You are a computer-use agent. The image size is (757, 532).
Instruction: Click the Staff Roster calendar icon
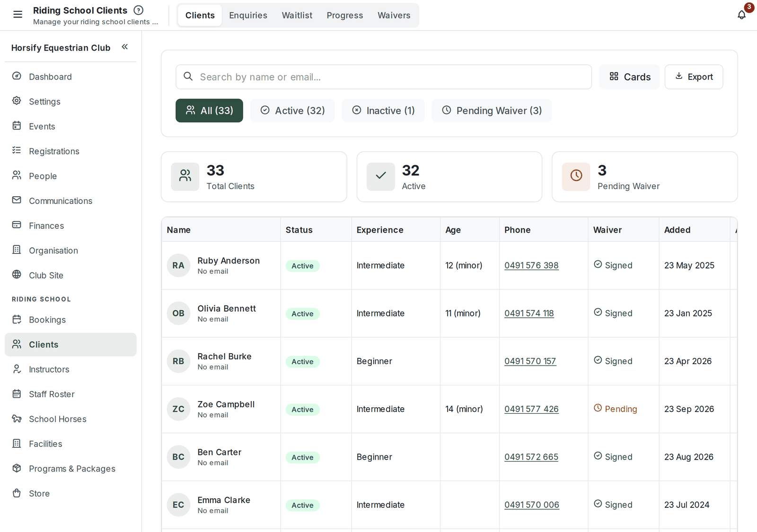(x=17, y=393)
